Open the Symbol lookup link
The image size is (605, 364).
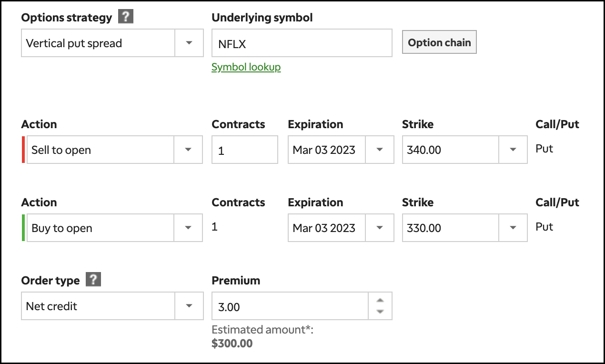coord(246,67)
